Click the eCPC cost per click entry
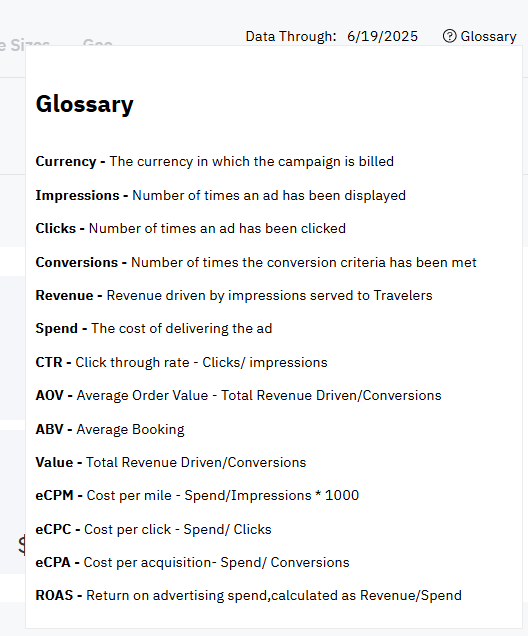 click(x=153, y=529)
